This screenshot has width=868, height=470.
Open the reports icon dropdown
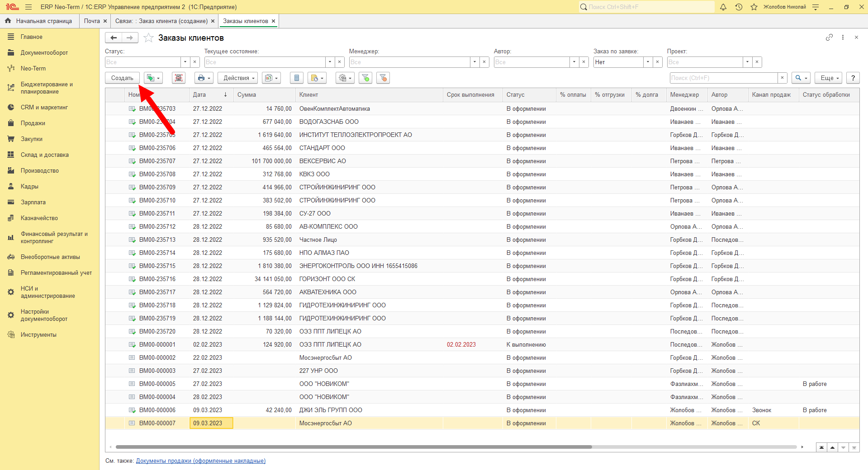(x=271, y=78)
